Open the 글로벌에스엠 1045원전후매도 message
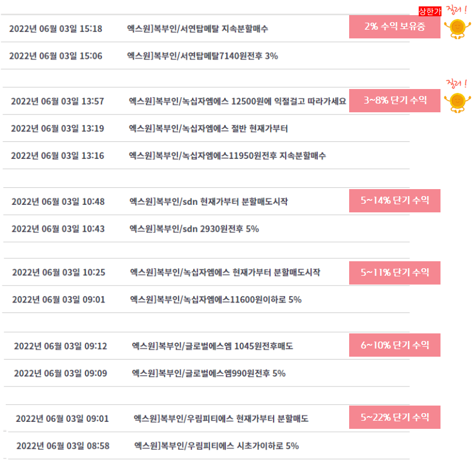476x462 pixels. 212,346
